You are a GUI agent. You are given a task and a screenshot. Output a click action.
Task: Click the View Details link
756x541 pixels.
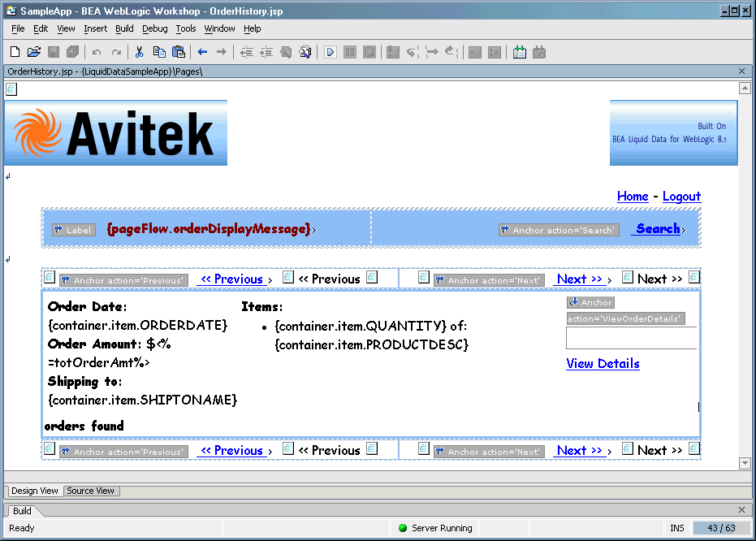[x=603, y=364]
